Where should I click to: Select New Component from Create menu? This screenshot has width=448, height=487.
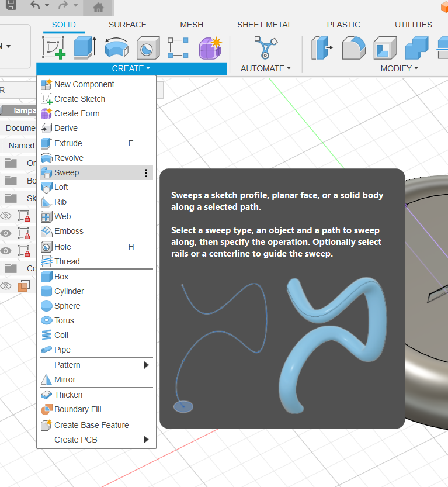point(96,84)
